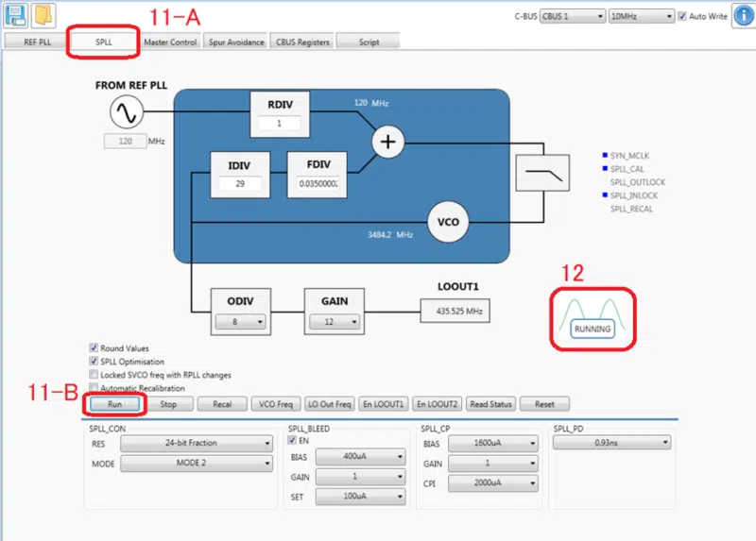Click the low-pass loop filter block
The width and height of the screenshot is (756, 541).
539,174
